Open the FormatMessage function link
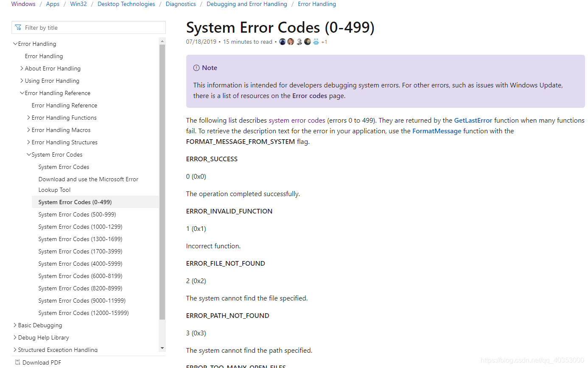This screenshot has width=588, height=368. (x=437, y=131)
